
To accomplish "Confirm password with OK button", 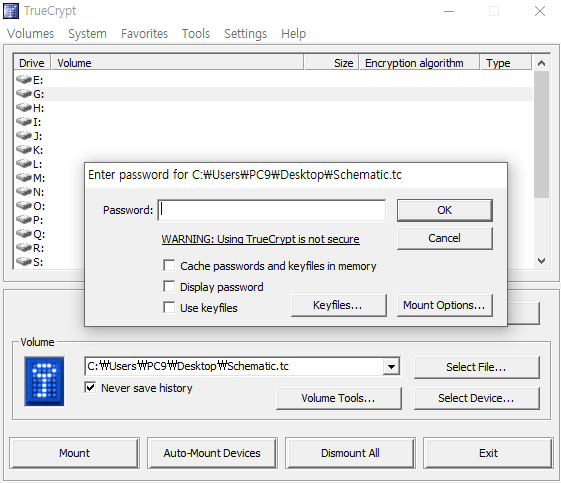I will [x=445, y=210].
